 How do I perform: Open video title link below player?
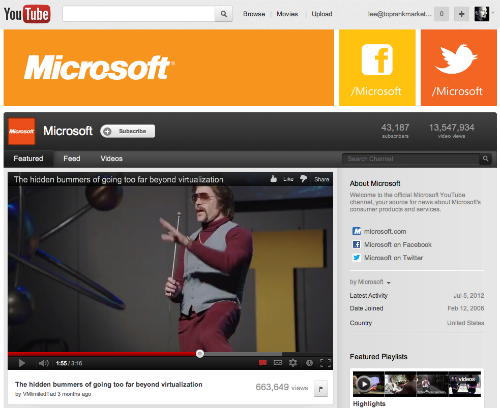[109, 384]
